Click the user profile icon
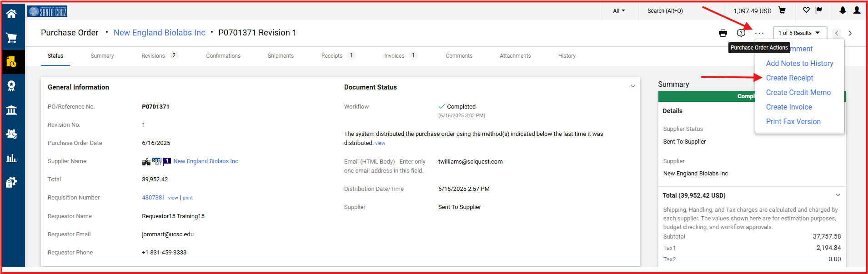This screenshot has height=274, width=868. tap(857, 10)
